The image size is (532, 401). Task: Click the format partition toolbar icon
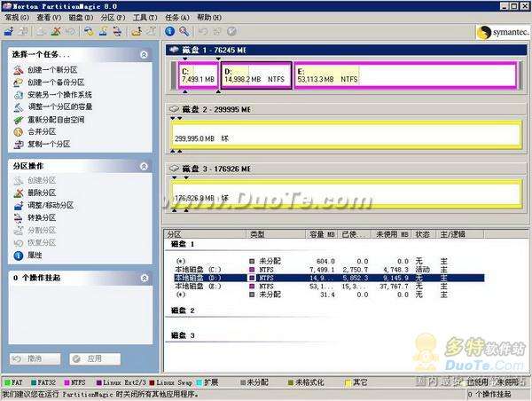[103, 31]
